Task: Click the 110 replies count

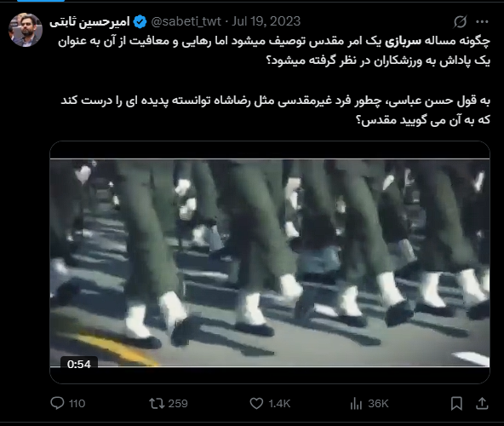Action: click(77, 404)
